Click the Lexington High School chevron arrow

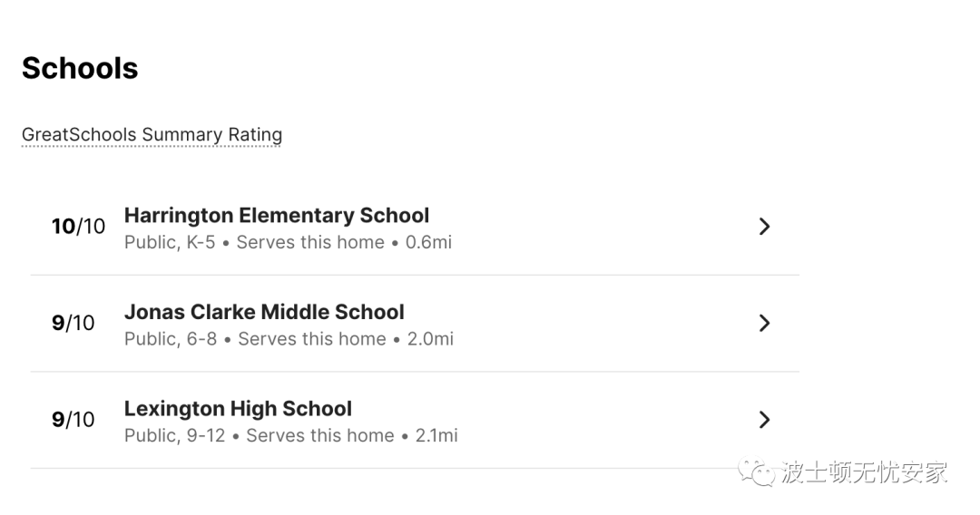(764, 420)
